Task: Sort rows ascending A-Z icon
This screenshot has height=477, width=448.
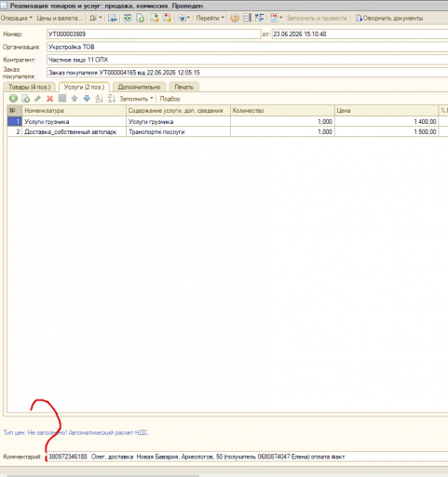Action: click(x=99, y=99)
